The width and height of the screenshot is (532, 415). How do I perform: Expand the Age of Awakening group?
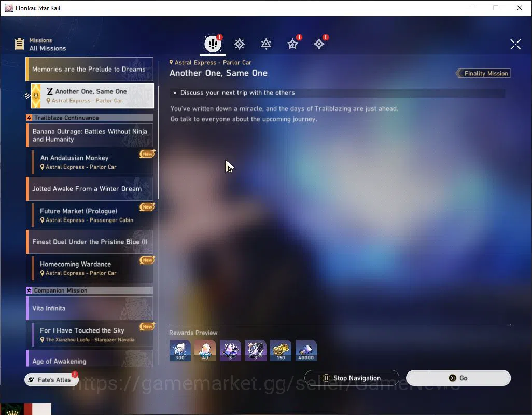pyautogui.click(x=90, y=358)
